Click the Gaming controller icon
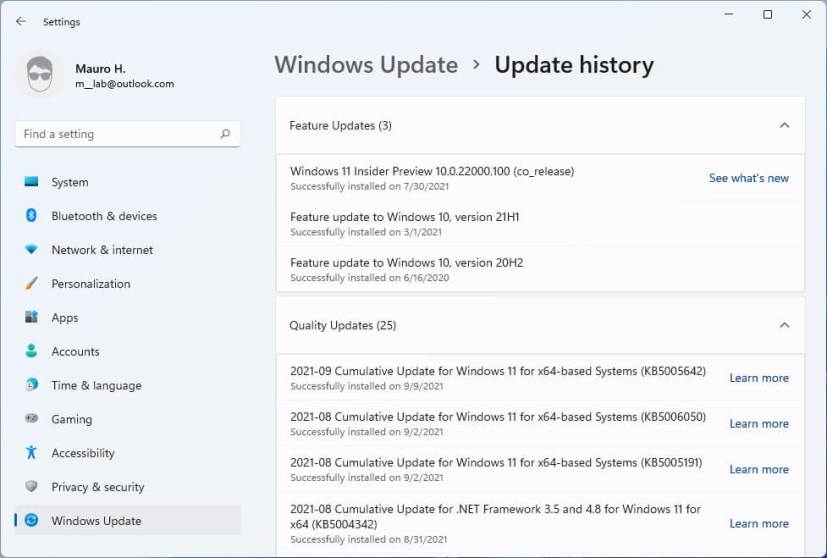 (31, 418)
